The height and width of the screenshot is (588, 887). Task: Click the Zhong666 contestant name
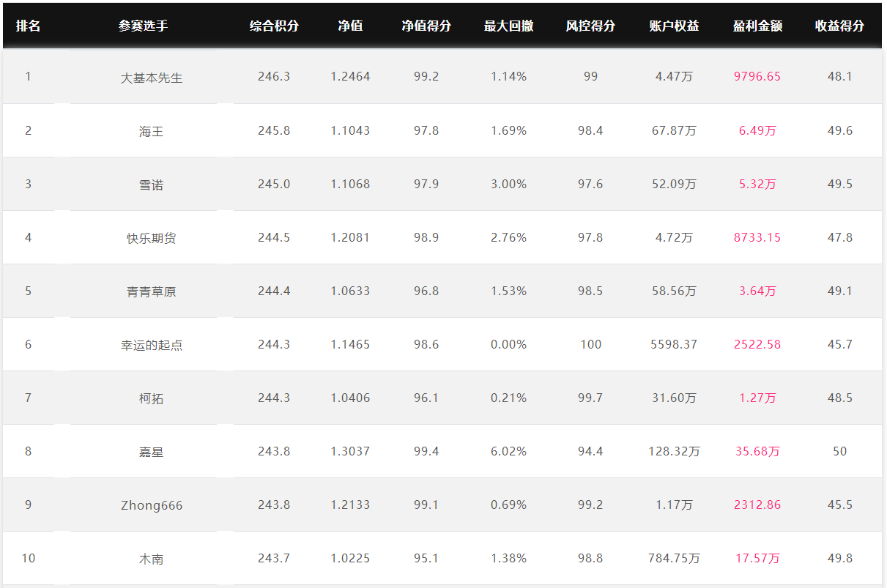tap(152, 505)
